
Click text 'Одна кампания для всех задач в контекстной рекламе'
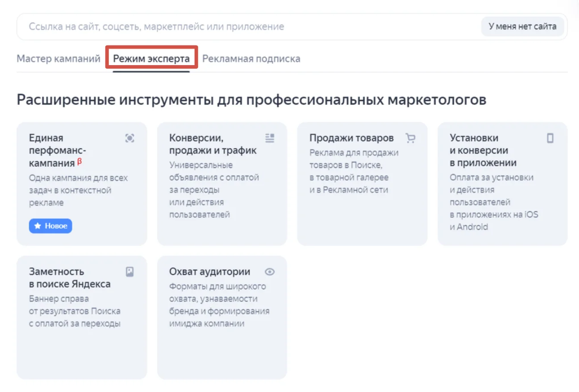pyautogui.click(x=78, y=190)
